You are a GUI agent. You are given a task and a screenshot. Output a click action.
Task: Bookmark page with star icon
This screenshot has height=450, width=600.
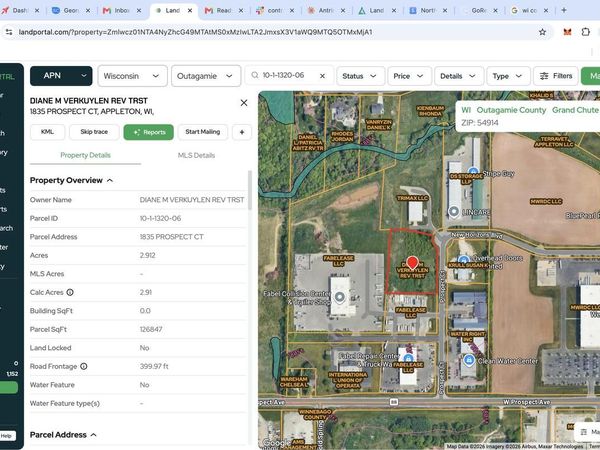(x=542, y=32)
